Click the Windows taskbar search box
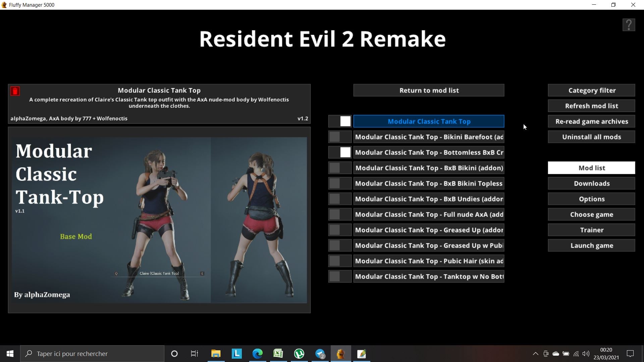The image size is (644, 362). coord(92,354)
